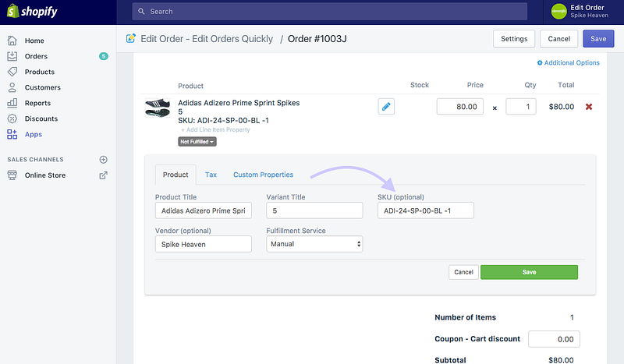Save the order with the blue button
The image size is (624, 364).
pos(598,39)
